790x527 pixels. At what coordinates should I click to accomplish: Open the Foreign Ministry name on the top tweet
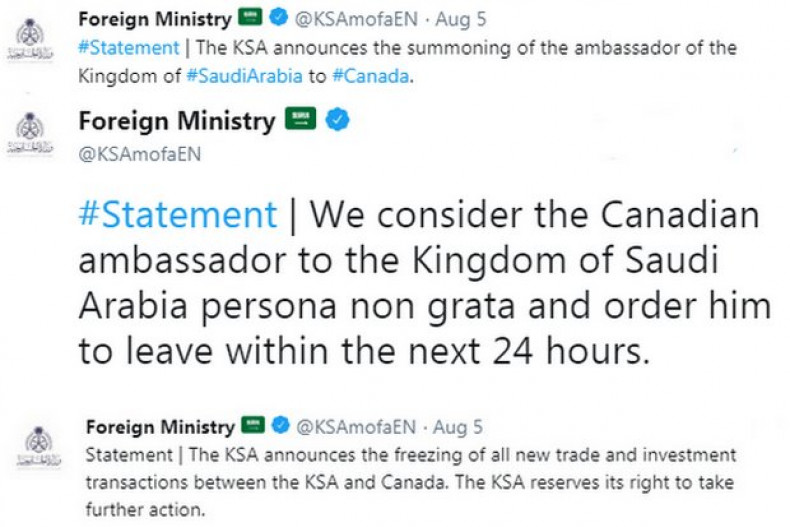(x=155, y=17)
